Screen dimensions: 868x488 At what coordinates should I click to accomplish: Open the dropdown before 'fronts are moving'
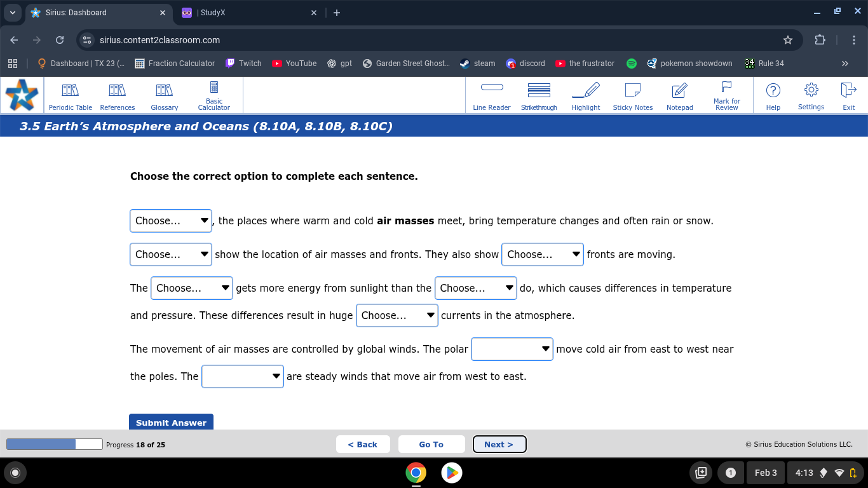click(x=543, y=254)
